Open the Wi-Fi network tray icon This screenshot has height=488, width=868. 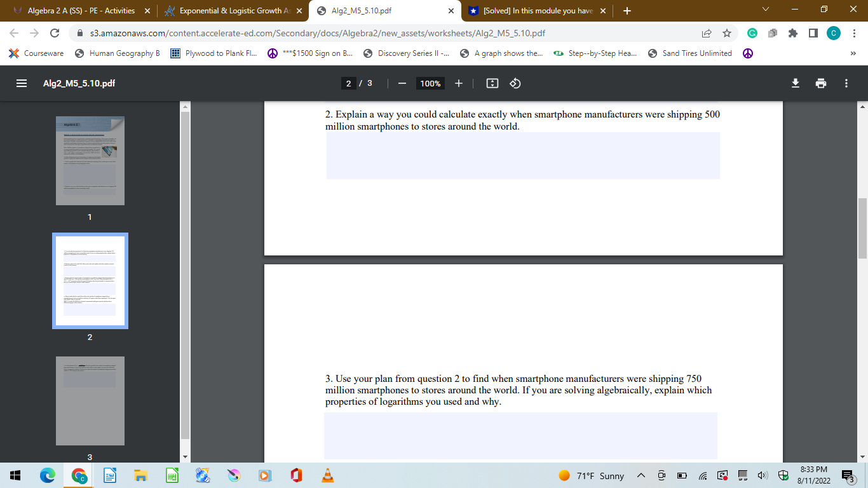pyautogui.click(x=703, y=475)
